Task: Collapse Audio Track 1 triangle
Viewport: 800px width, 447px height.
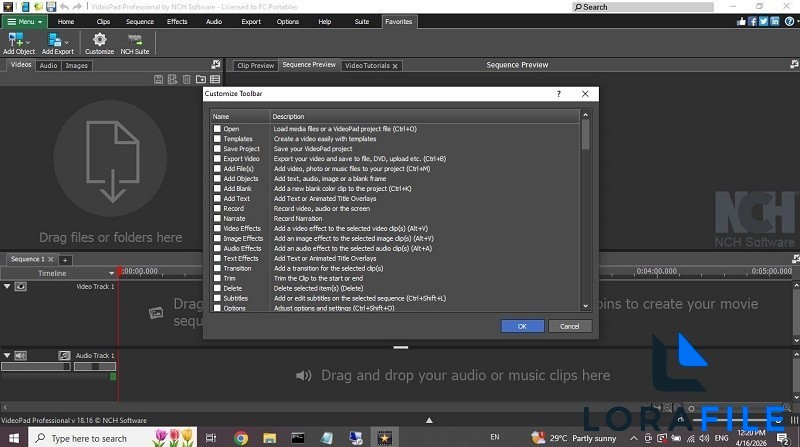Action: (x=7, y=355)
